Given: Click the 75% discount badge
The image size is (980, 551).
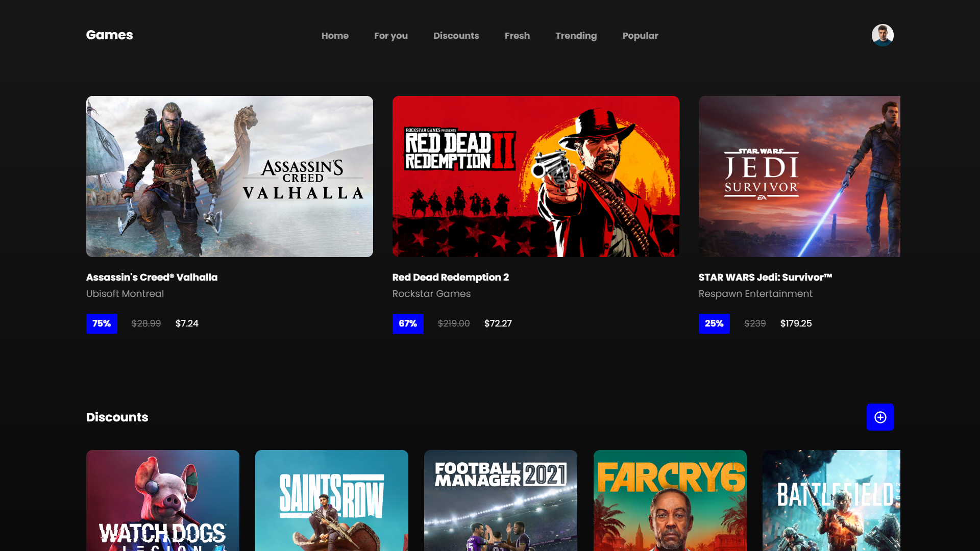Looking at the screenshot, I should [102, 323].
